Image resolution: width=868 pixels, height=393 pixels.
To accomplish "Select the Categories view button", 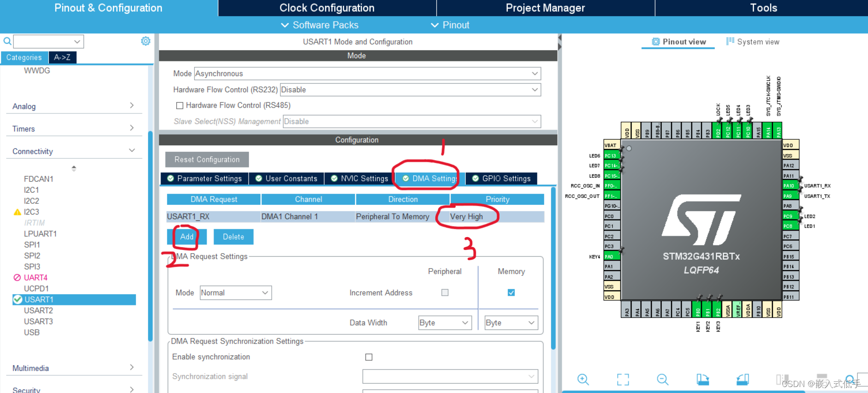I will pos(24,57).
